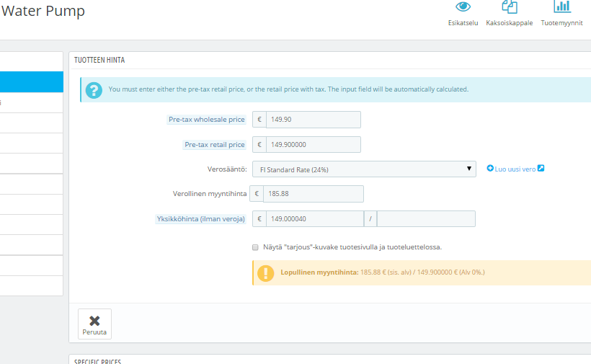The image size is (591, 364).
Task: Click the Yksikköhinta amount input field
Action: pos(315,219)
